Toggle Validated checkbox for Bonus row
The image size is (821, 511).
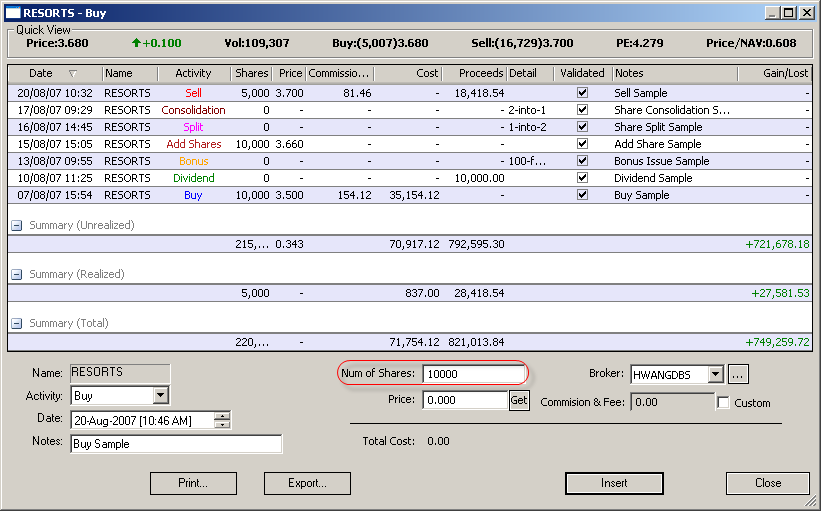[582, 161]
